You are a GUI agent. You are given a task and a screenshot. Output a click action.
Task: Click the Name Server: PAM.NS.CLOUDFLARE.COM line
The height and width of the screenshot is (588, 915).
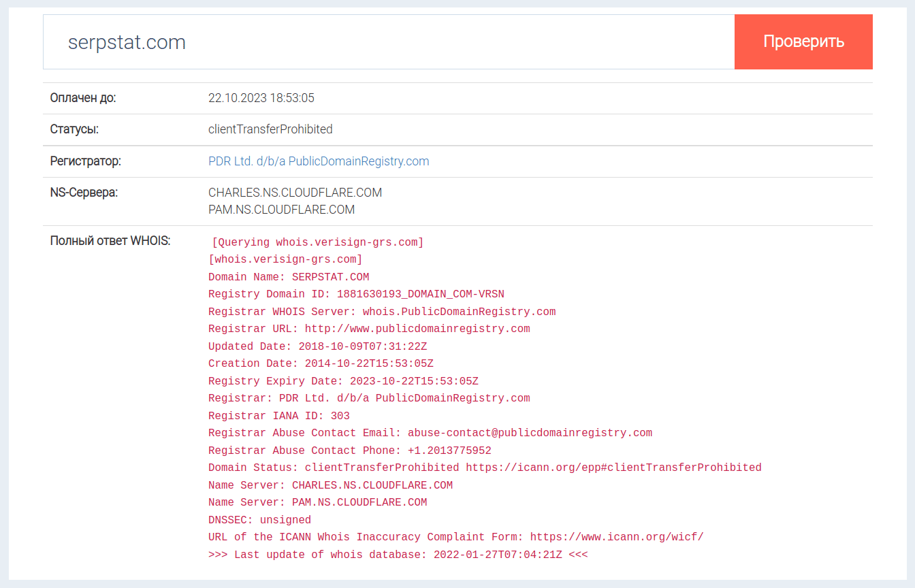318,502
